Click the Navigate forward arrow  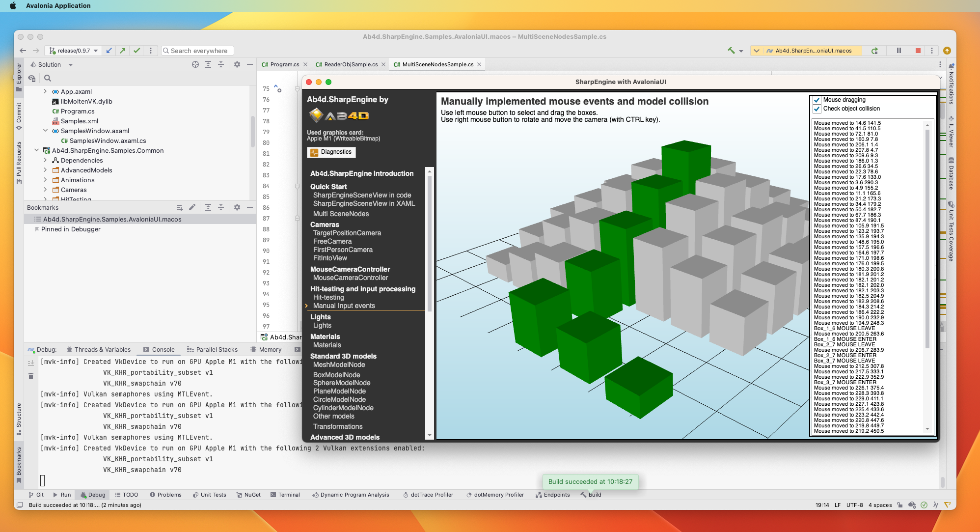[36, 51]
